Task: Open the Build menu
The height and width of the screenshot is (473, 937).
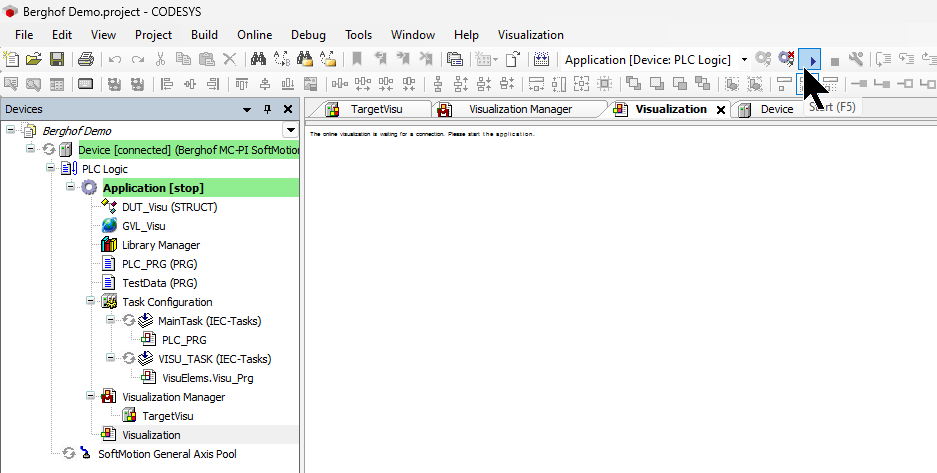Action: coord(204,35)
